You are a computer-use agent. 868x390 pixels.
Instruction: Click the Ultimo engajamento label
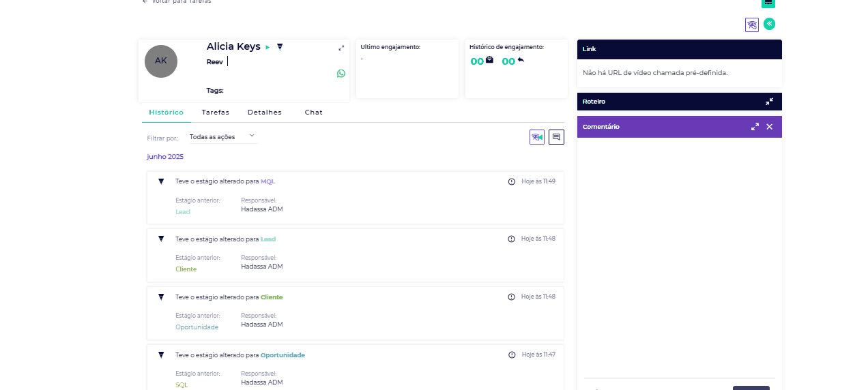pos(390,47)
